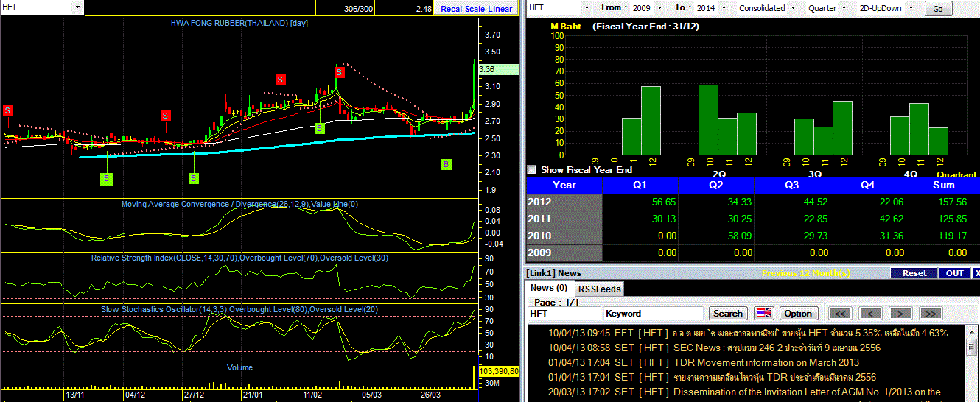Go to next news page with > arrow

(x=900, y=313)
